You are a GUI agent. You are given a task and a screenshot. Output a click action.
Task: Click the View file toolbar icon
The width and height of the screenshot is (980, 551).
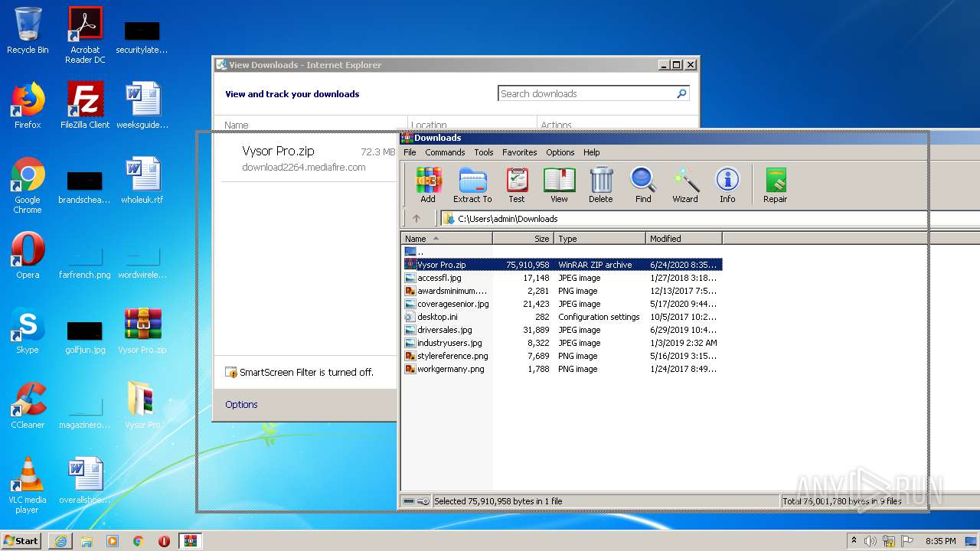pos(559,185)
